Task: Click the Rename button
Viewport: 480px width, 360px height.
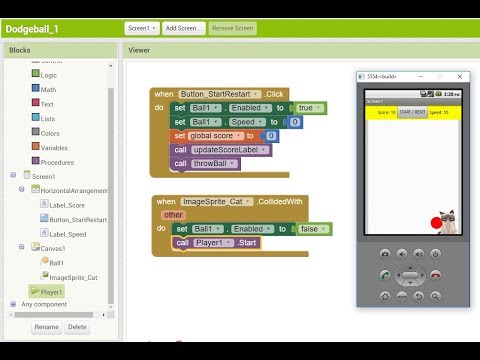Action: [x=46, y=327]
